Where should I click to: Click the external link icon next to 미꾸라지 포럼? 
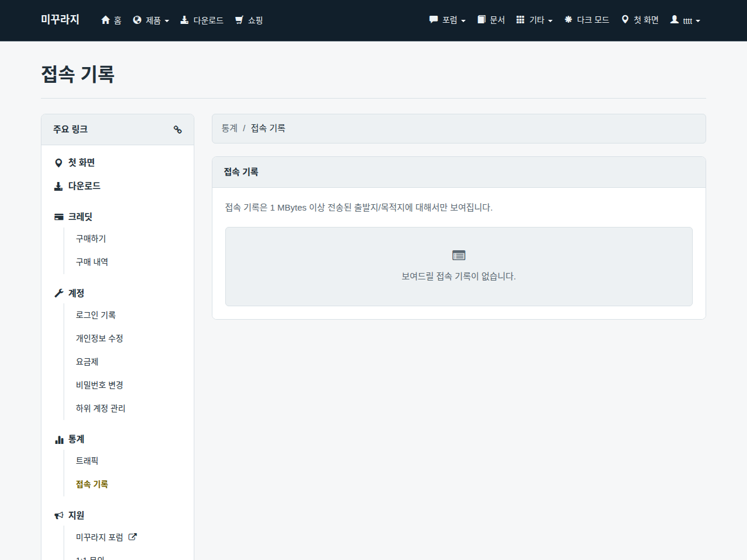coord(132,537)
